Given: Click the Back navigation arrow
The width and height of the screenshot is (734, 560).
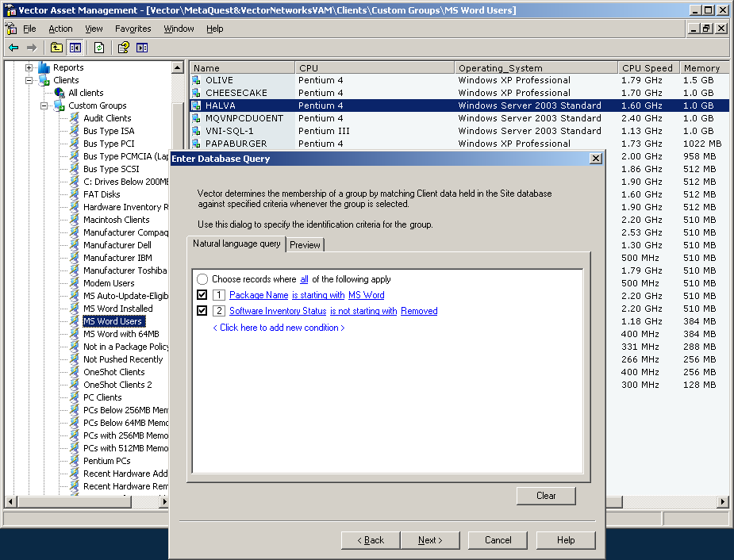Looking at the screenshot, I should pos(13,48).
